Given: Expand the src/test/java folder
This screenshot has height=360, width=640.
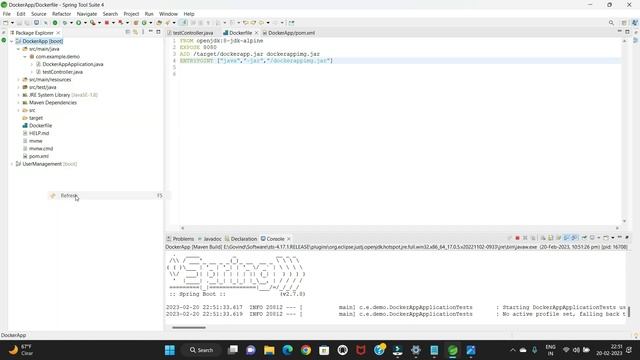Looking at the screenshot, I should (x=18, y=87).
